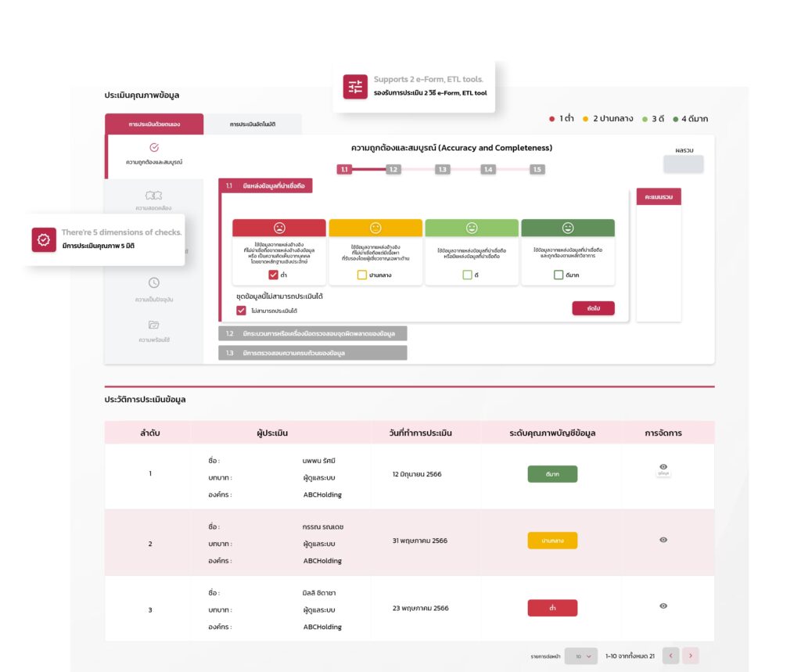Click the yellow neutral face icon
Image resolution: width=801 pixels, height=672 pixels.
[x=375, y=228]
